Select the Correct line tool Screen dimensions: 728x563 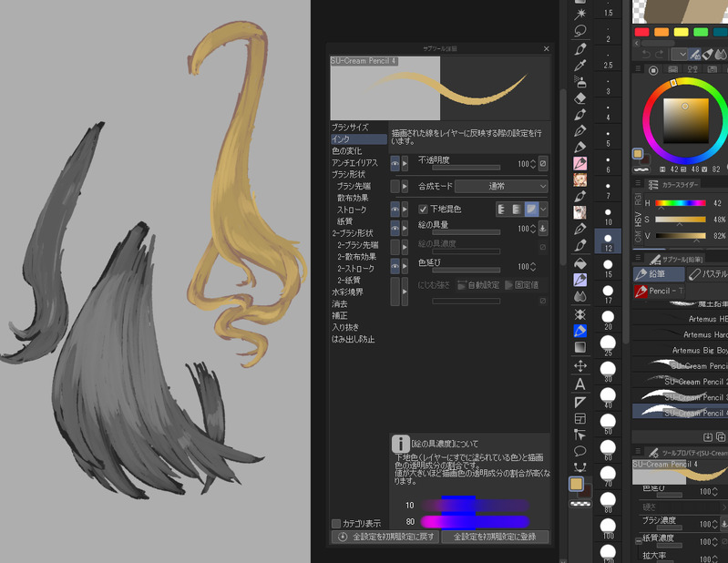click(579, 467)
